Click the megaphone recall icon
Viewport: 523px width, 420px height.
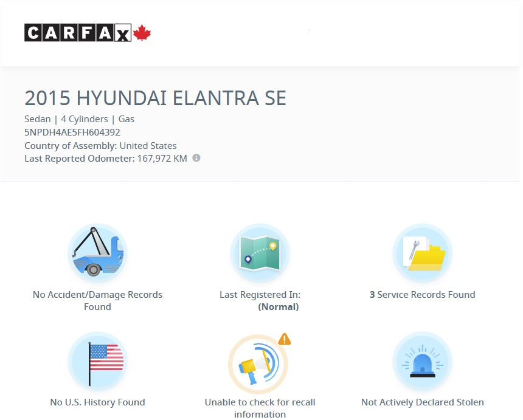click(258, 365)
